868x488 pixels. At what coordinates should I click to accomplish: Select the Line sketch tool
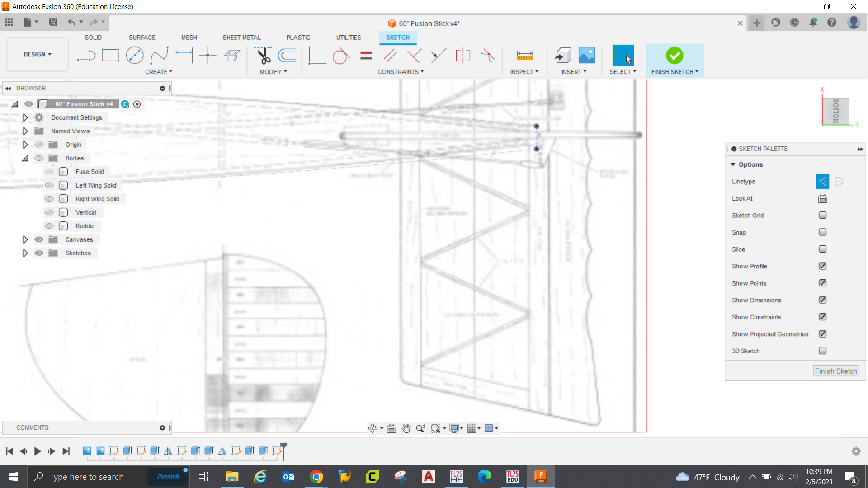click(86, 56)
